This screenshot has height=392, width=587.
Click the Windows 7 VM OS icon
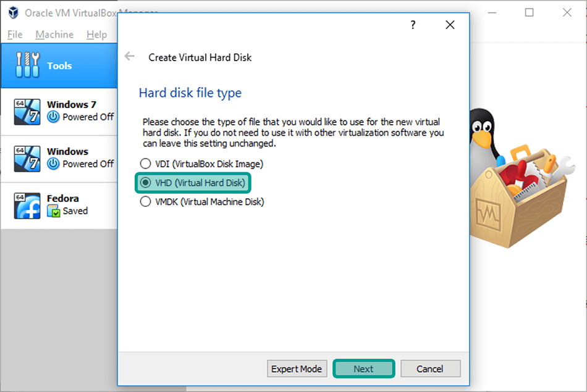pos(27,112)
